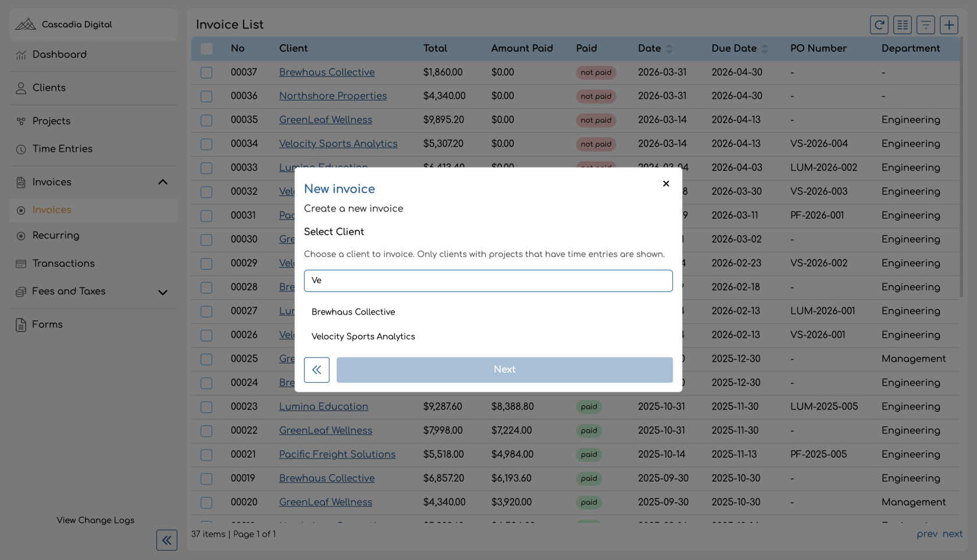Click the Total column header
The height and width of the screenshot is (560, 977).
pos(435,48)
